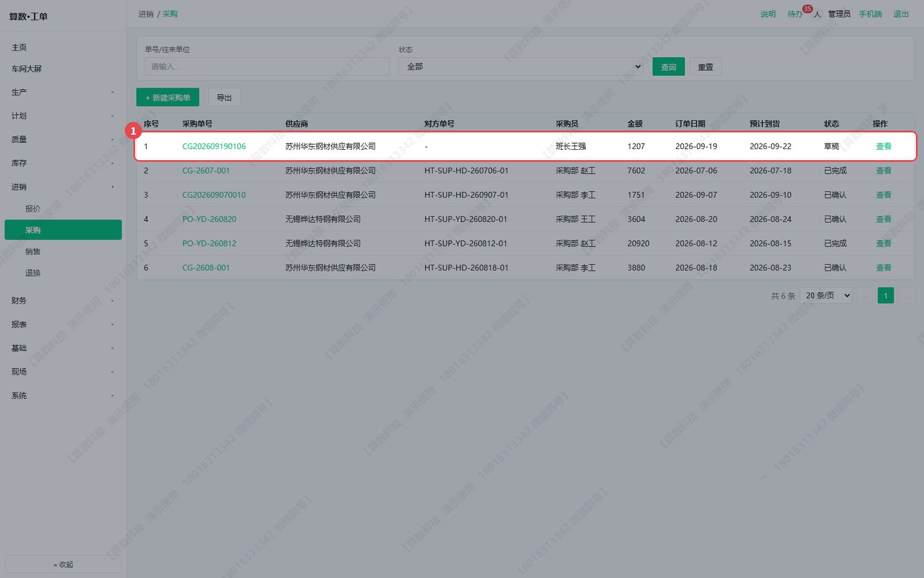Open the user avatar icon beside 管理员
This screenshot has height=578, width=924.
point(817,14)
